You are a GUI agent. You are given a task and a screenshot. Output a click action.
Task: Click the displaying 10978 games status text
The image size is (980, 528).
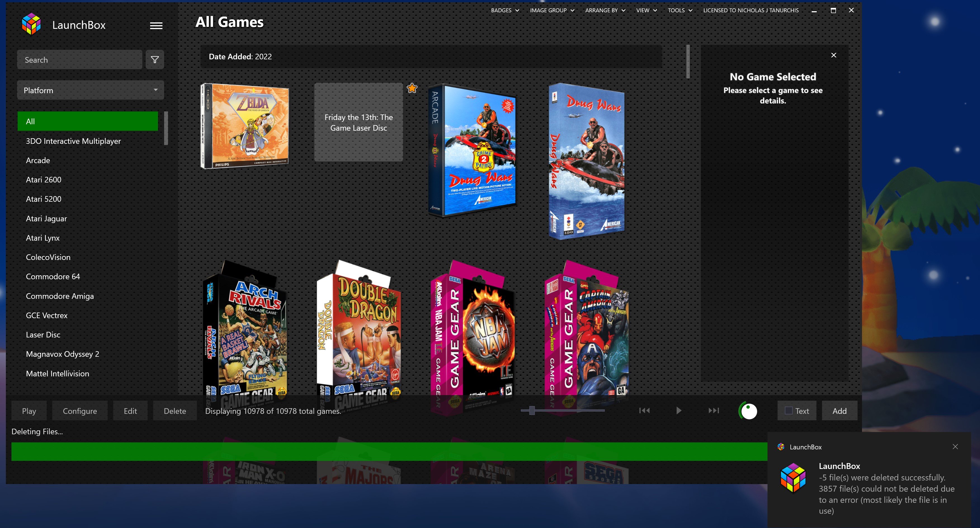click(x=273, y=411)
